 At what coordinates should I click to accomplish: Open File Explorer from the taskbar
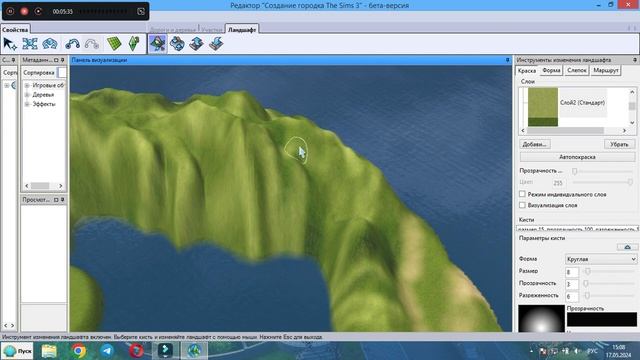pyautogui.click(x=49, y=351)
